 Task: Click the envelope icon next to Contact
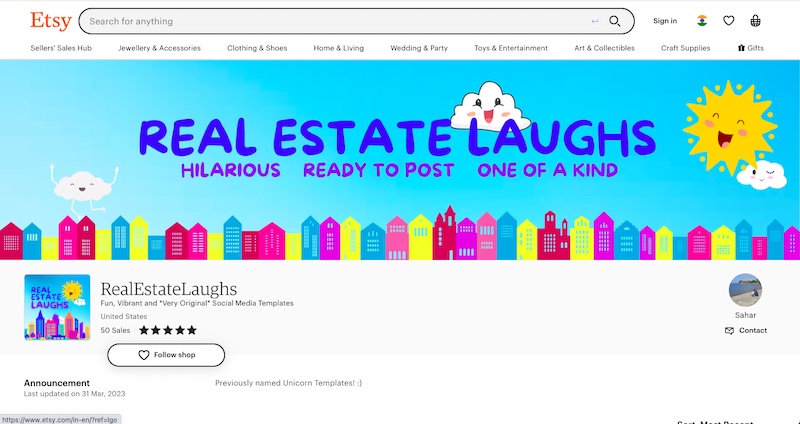coord(730,331)
